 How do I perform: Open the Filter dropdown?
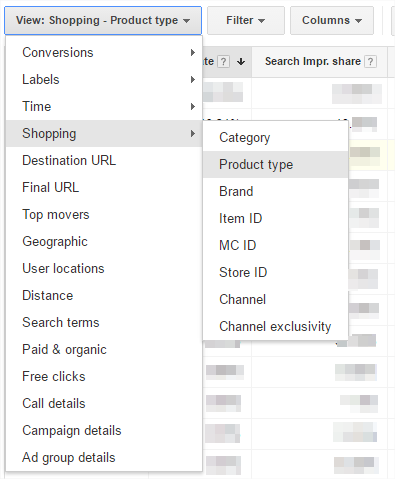click(246, 20)
